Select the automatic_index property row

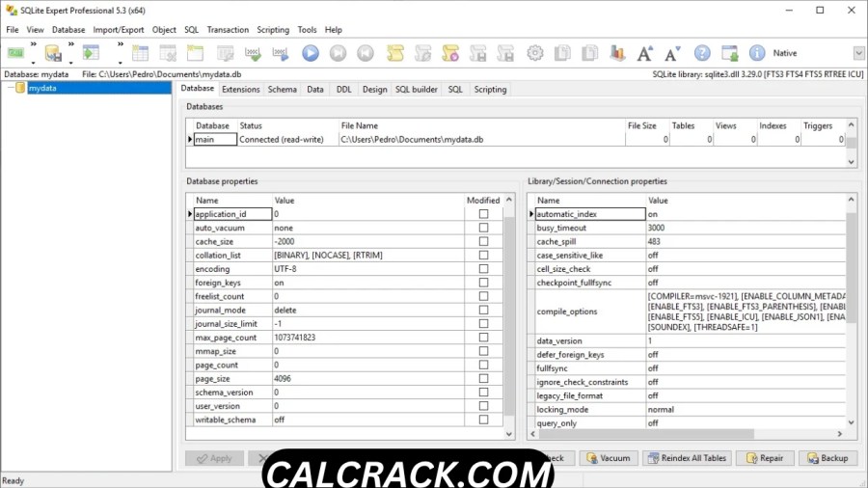pos(687,214)
